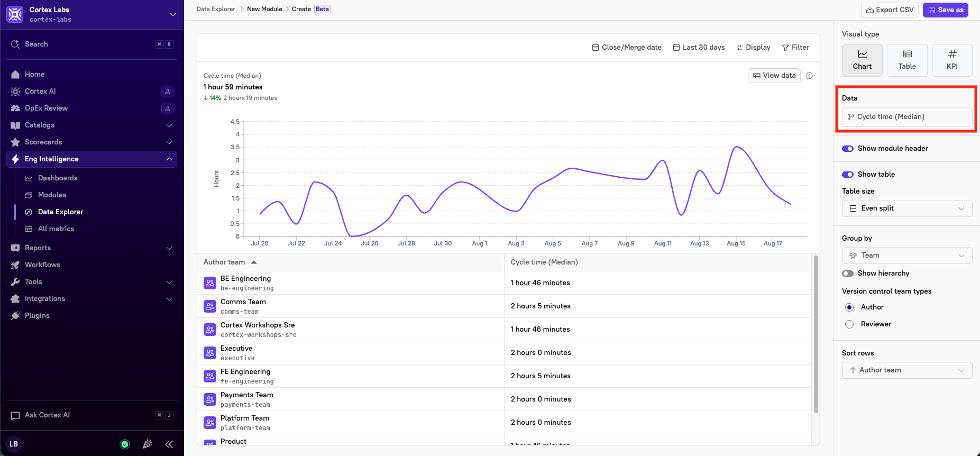
Task: Go to Data Explorer breadcrumb
Action: [216, 9]
